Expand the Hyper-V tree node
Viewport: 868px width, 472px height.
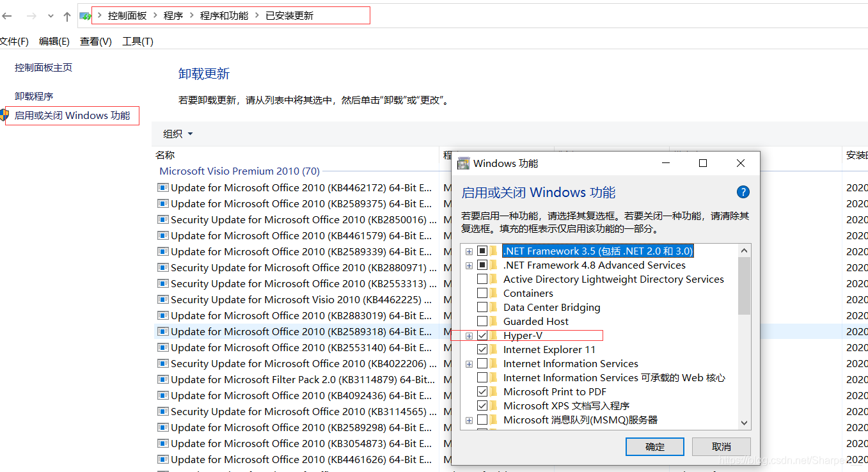[469, 335]
